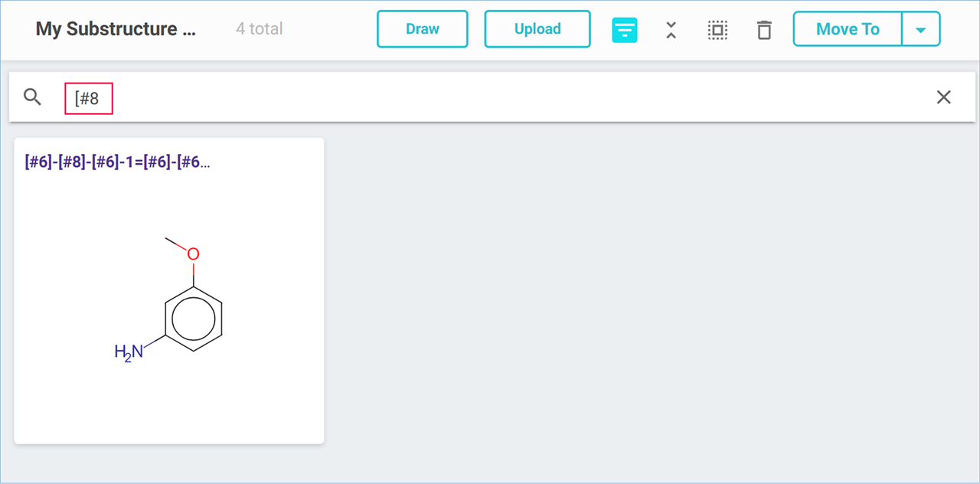The image size is (980, 484).
Task: Click the 4 total count label
Action: [x=260, y=29]
